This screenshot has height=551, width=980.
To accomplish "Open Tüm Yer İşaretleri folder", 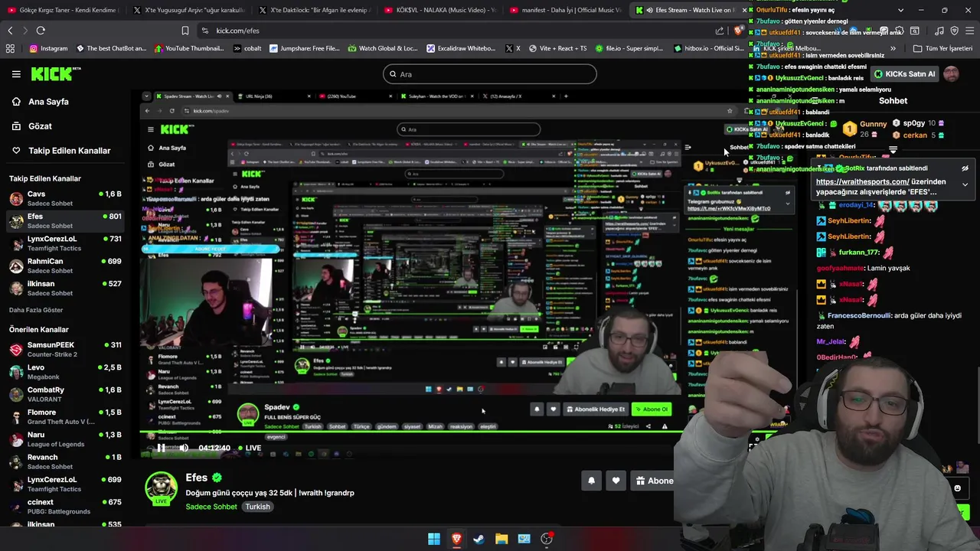I will (942, 48).
